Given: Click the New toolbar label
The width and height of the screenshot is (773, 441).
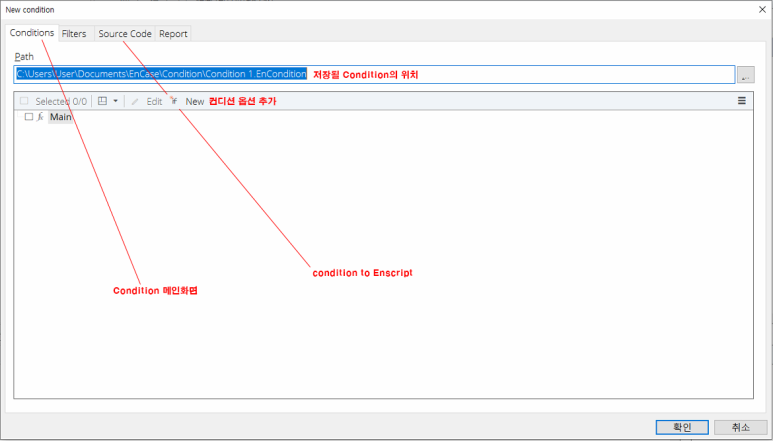Looking at the screenshot, I should 195,102.
